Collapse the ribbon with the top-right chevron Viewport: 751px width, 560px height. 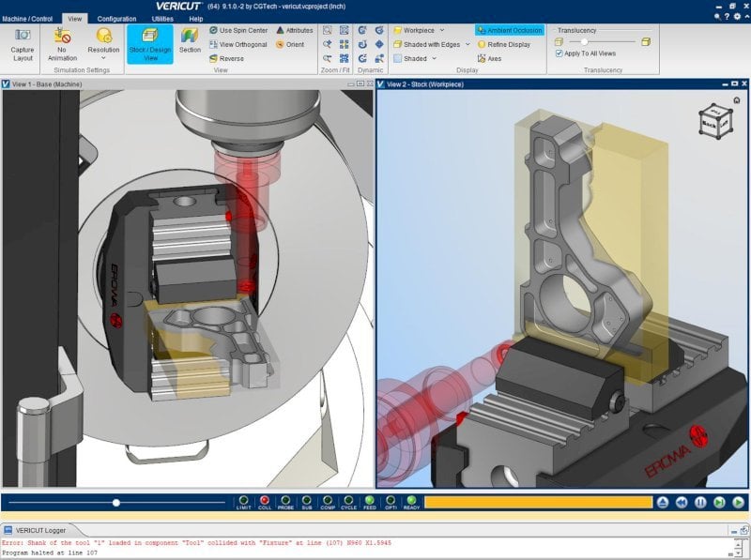(x=746, y=16)
